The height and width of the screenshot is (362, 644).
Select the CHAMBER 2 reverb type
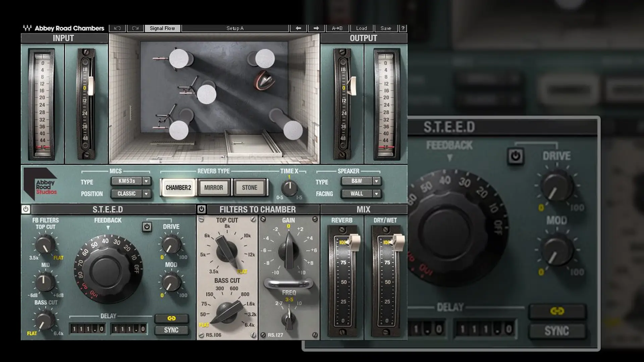[x=178, y=188]
